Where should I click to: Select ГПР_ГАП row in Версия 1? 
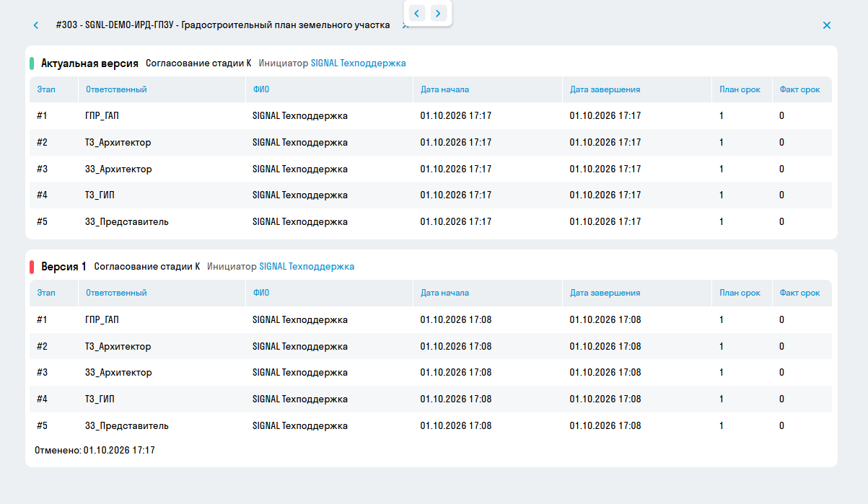pyautogui.click(x=431, y=320)
